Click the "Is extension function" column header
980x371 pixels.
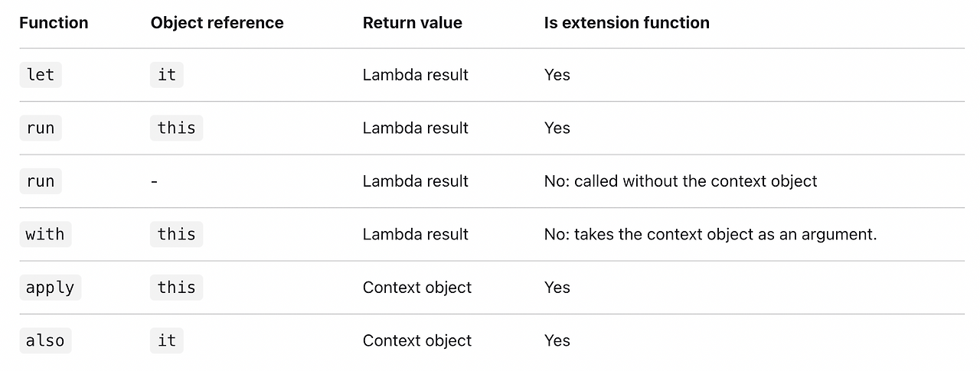627,23
